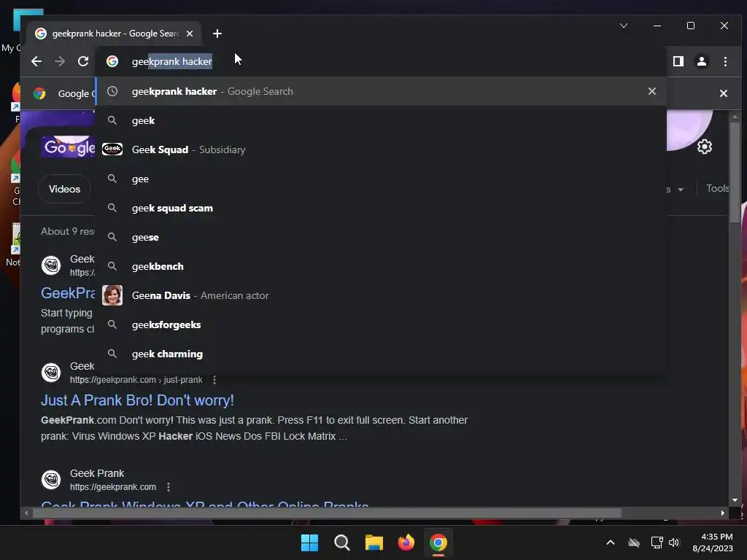Click the Chrome taskbar icon
The width and height of the screenshot is (747, 560).
pyautogui.click(x=438, y=542)
